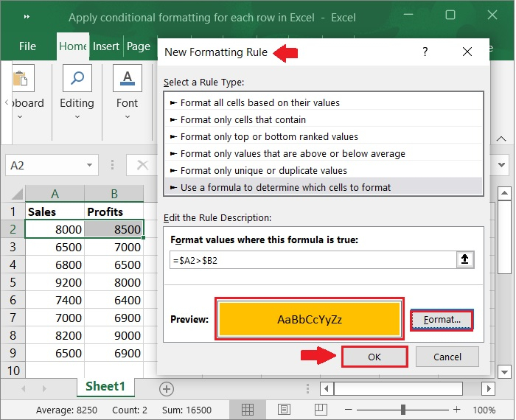Viewport: 516px width, 420px height.
Task: Close the New Formatting Rule dialog
Action: click(x=467, y=52)
